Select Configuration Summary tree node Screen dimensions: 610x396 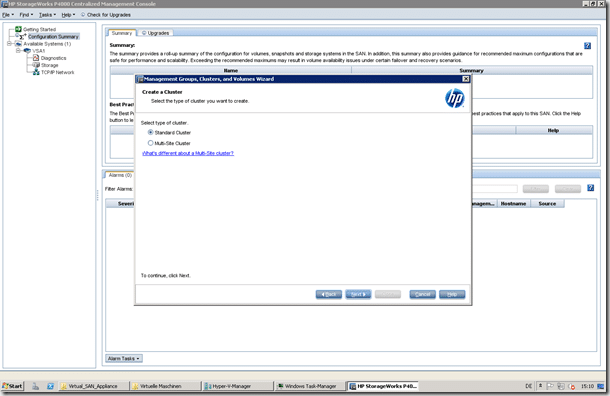click(53, 37)
